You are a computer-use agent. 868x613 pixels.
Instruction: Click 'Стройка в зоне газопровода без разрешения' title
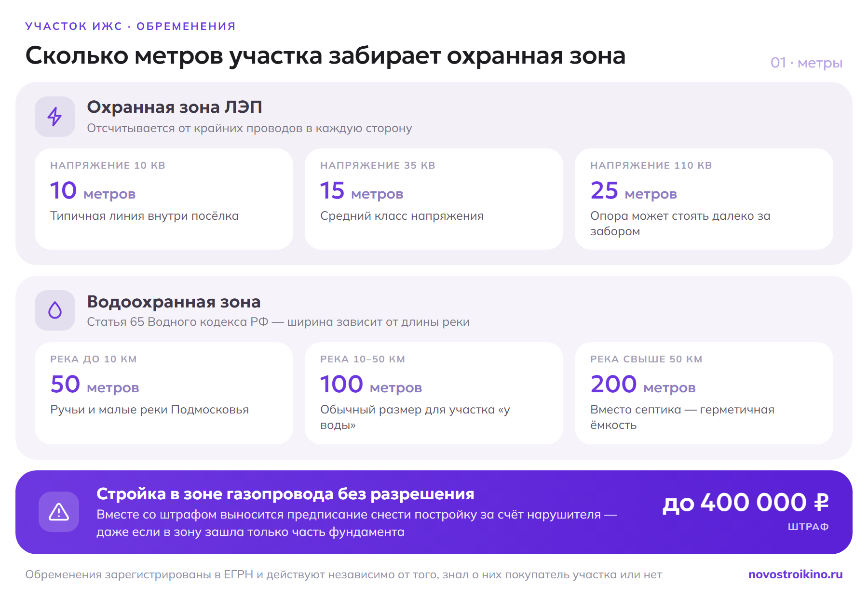[285, 494]
